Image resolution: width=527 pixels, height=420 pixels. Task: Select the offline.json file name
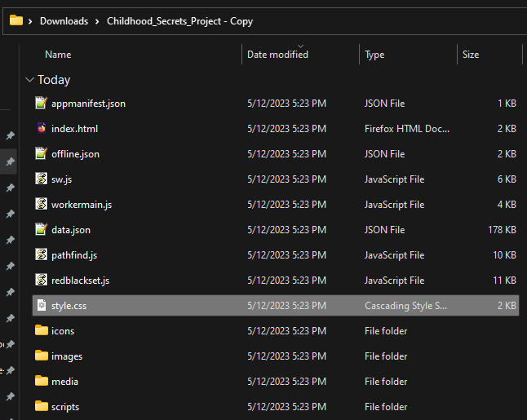click(x=75, y=154)
